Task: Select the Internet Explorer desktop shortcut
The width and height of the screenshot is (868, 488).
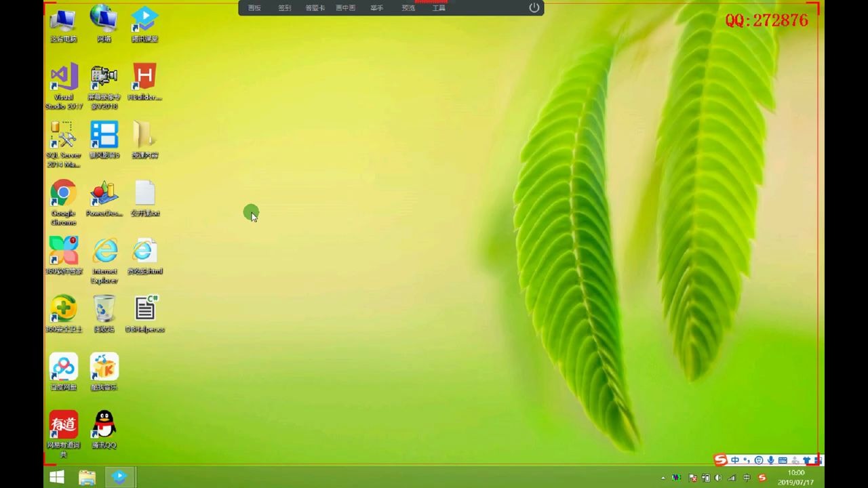Action: tap(104, 260)
